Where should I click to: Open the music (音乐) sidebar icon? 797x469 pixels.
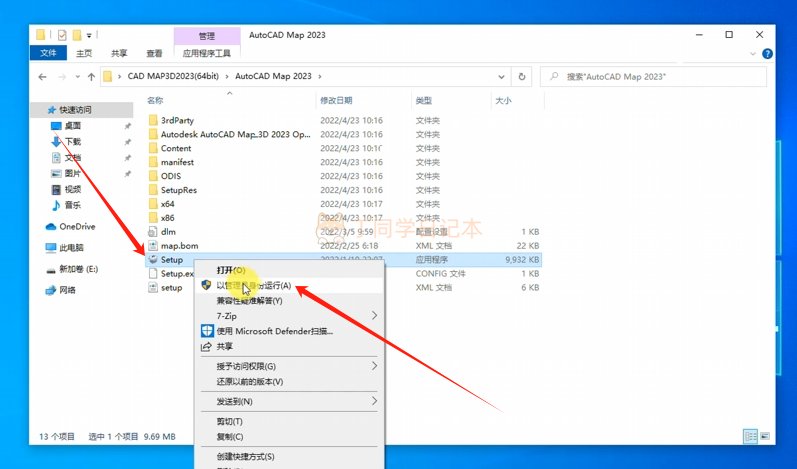56,205
